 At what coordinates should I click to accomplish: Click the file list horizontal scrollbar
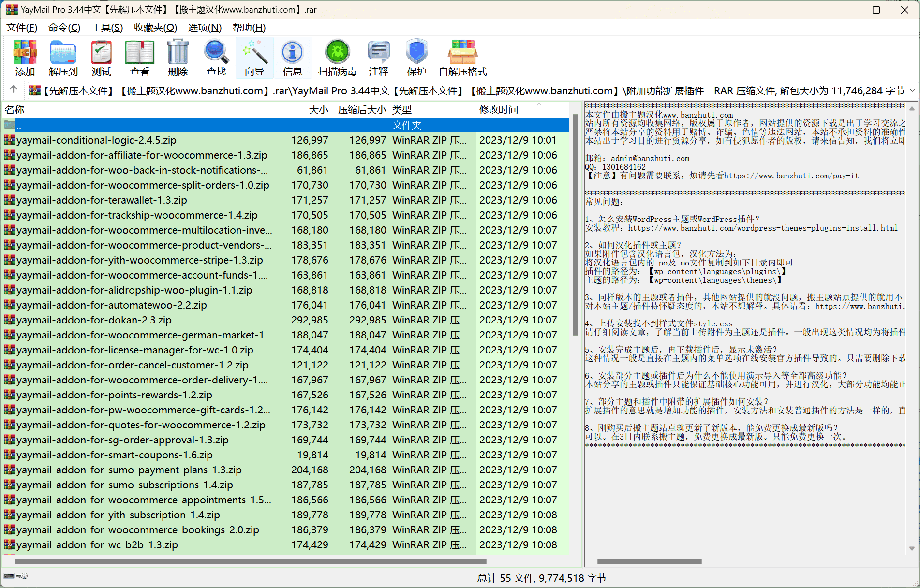(x=250, y=561)
